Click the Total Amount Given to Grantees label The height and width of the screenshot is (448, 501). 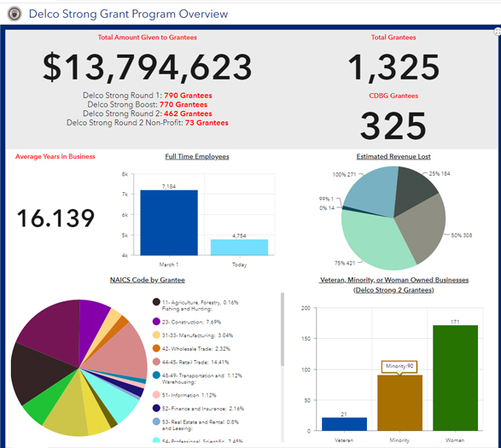coord(148,38)
